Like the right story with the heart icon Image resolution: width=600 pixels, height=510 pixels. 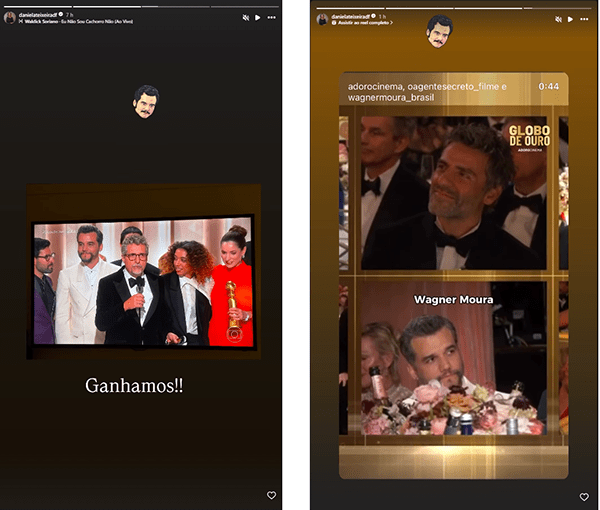(584, 496)
